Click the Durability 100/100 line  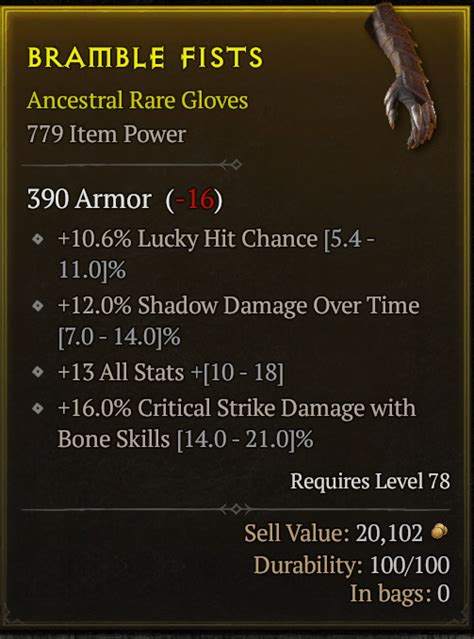coord(352,565)
